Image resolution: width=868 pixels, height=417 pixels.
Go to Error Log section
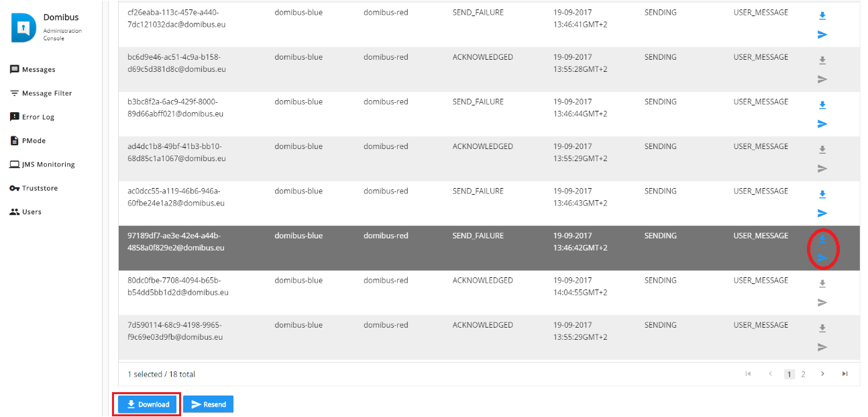38,117
